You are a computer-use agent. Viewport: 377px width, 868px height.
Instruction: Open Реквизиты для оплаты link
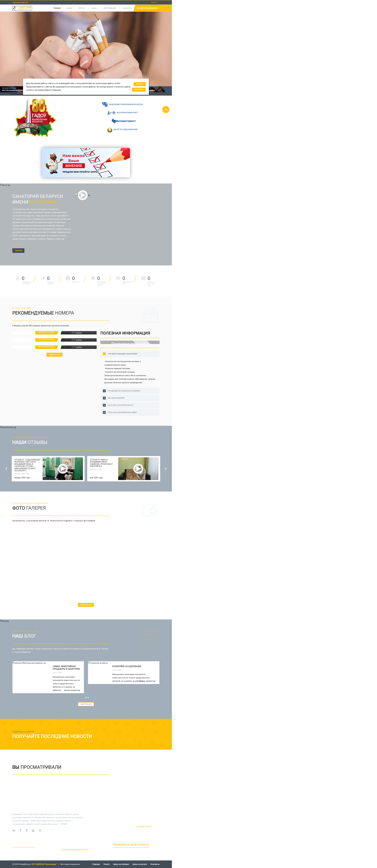[x=131, y=844]
